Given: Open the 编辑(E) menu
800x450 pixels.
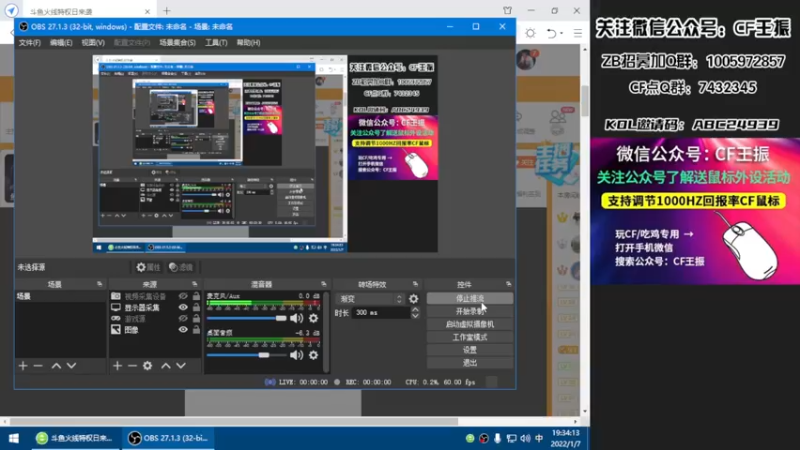Looking at the screenshot, I should click(61, 43).
